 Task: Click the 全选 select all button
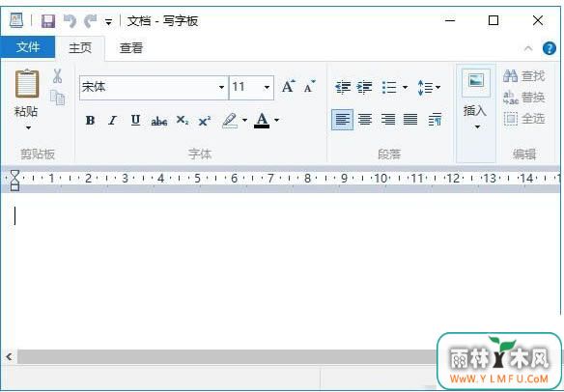(524, 118)
